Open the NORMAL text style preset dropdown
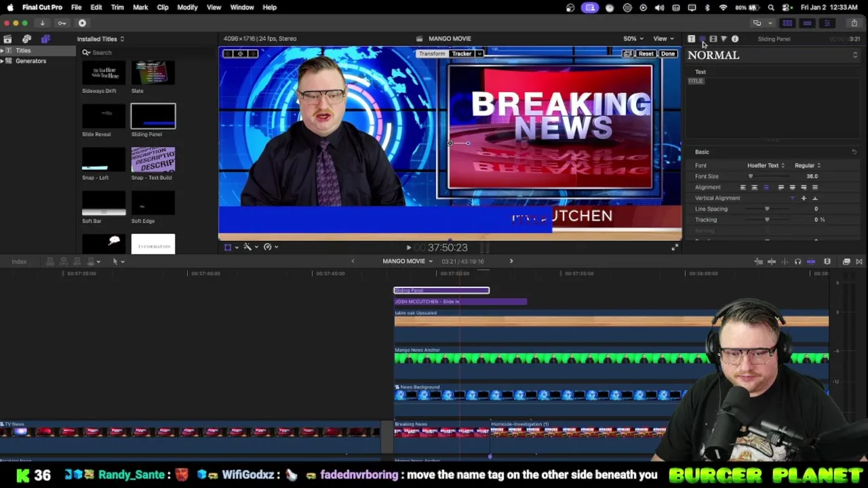Image resolution: width=868 pixels, height=488 pixels. (x=773, y=56)
